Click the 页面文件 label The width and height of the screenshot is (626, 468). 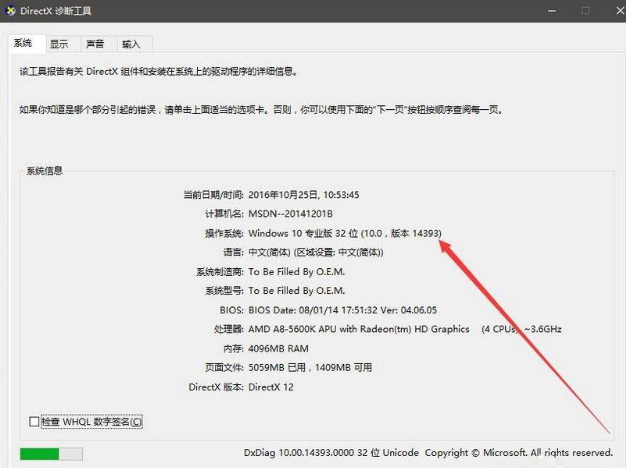point(224,367)
